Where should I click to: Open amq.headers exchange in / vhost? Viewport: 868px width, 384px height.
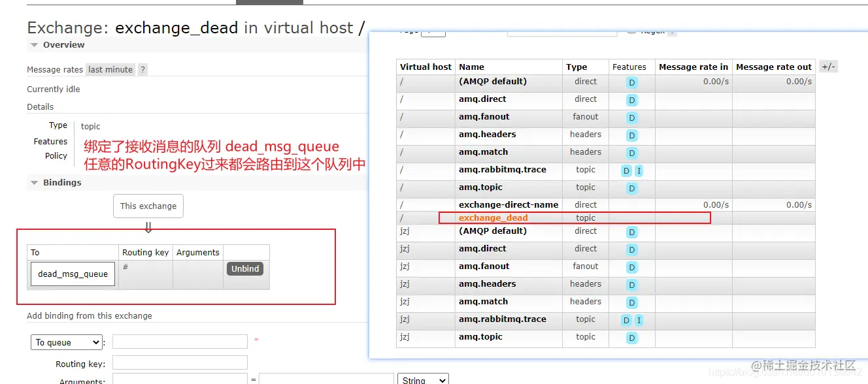[487, 135]
